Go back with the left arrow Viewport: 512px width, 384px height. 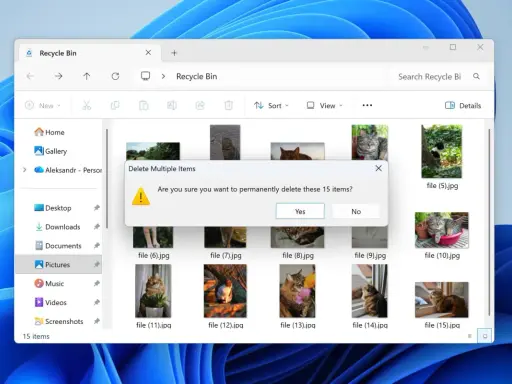(x=30, y=76)
